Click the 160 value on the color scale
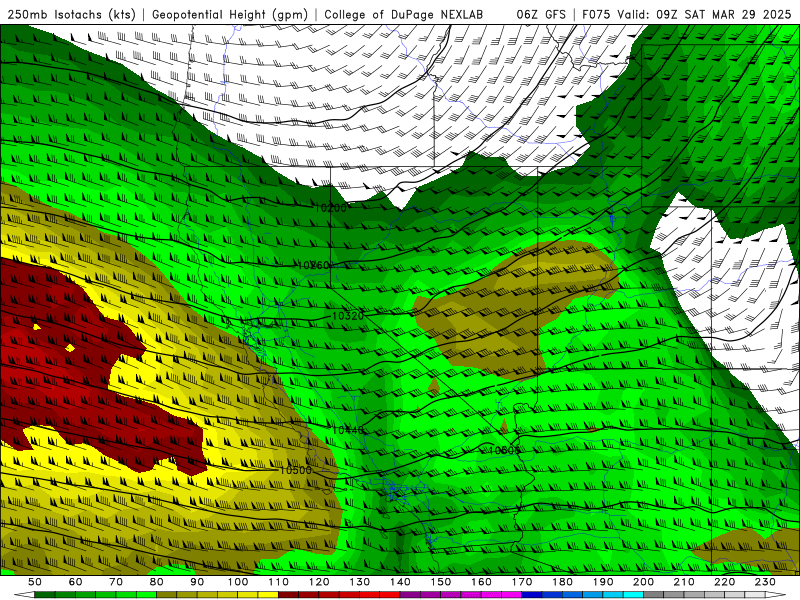Screen dimensions: 800x600 481,582
